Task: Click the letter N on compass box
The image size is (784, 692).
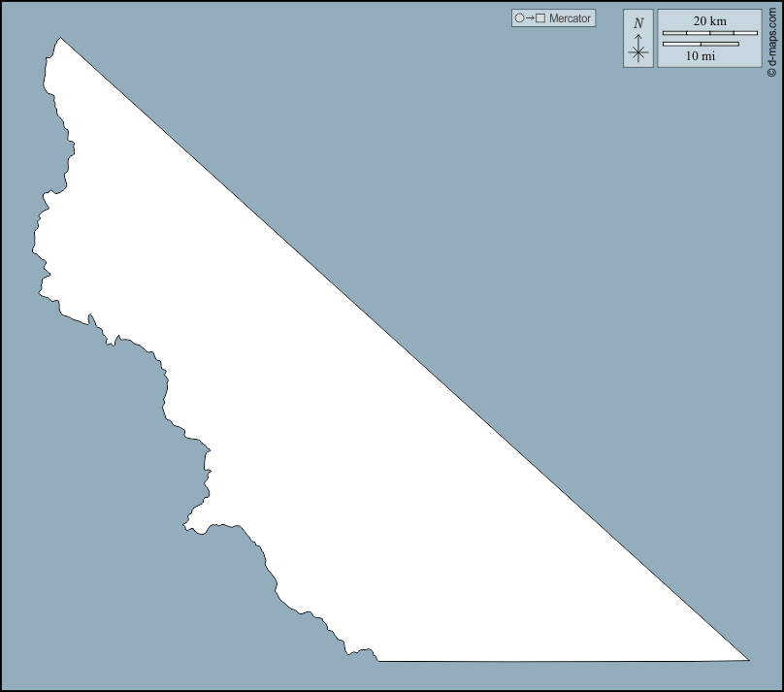Action: click(638, 23)
